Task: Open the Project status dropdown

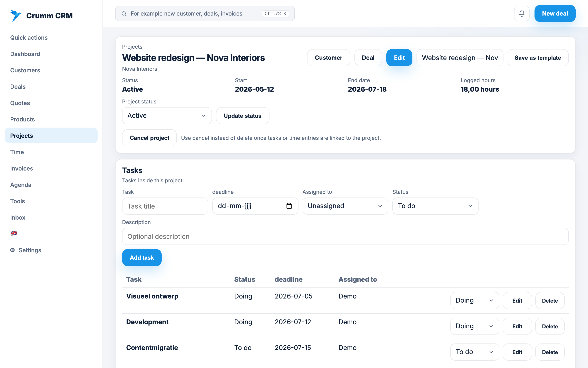Action: coord(167,116)
